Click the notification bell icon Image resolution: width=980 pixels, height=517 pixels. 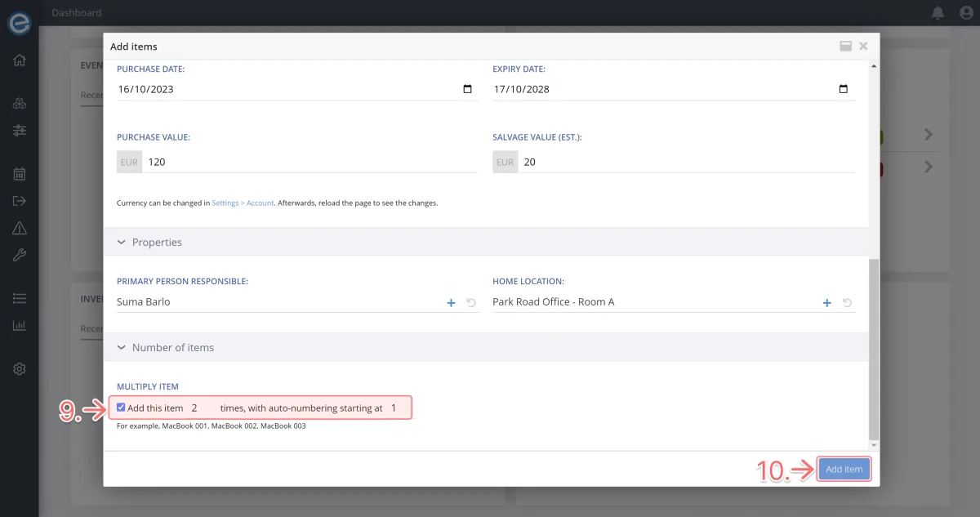point(938,12)
